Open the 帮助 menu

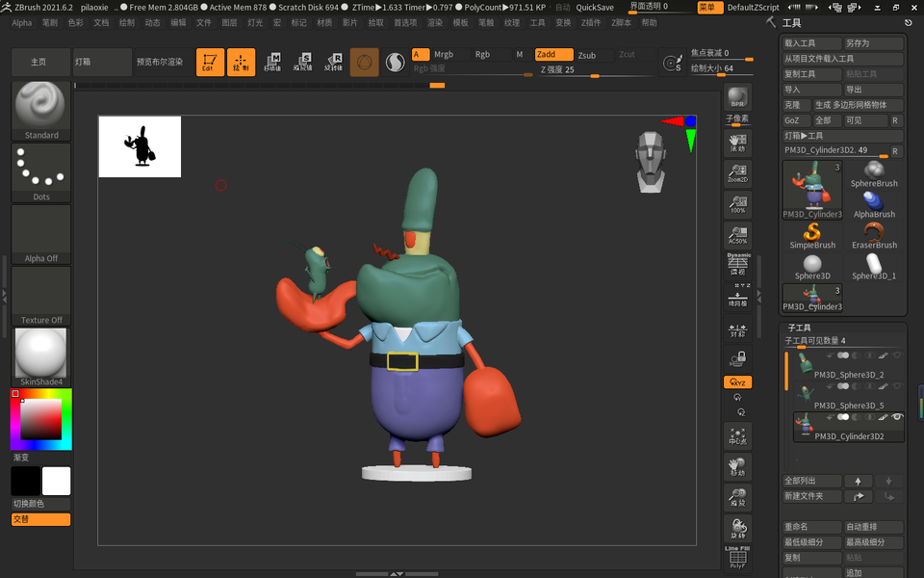pyautogui.click(x=649, y=22)
